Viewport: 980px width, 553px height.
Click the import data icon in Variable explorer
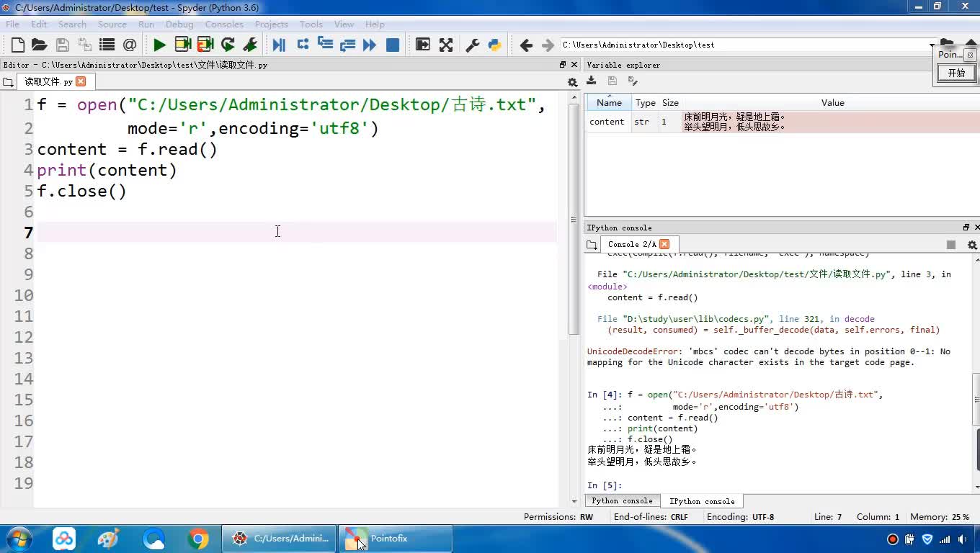(592, 81)
